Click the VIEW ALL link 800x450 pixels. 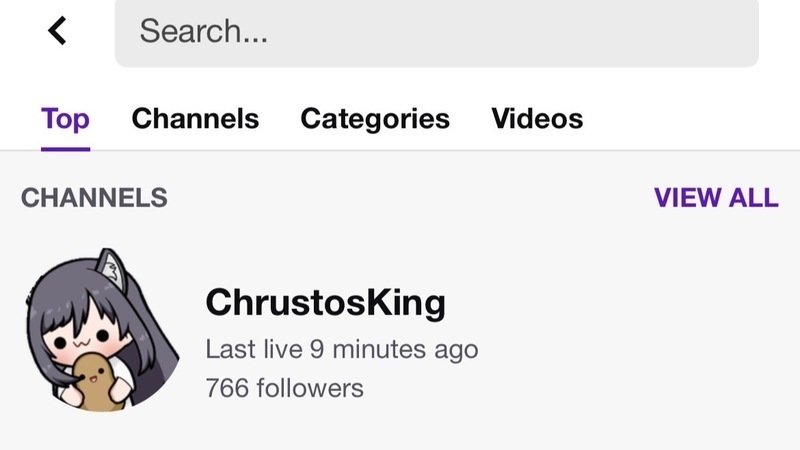tap(715, 198)
